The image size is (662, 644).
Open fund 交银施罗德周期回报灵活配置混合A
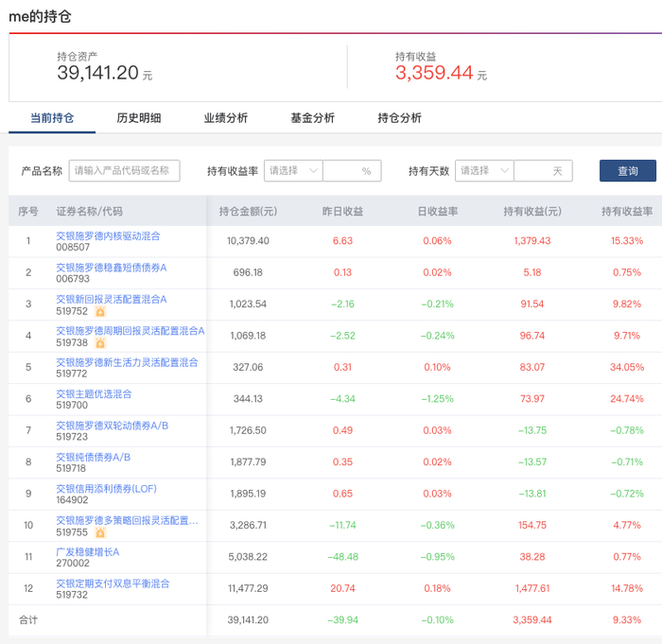point(131,331)
